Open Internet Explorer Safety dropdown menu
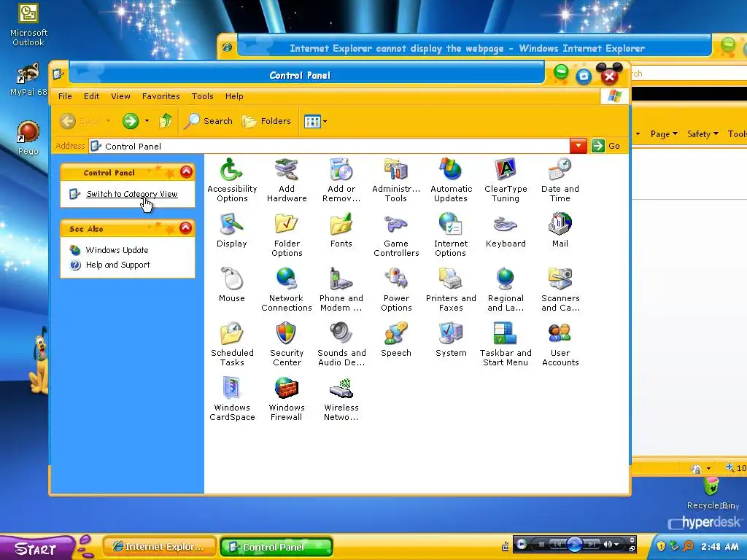This screenshot has width=747, height=560. point(703,134)
